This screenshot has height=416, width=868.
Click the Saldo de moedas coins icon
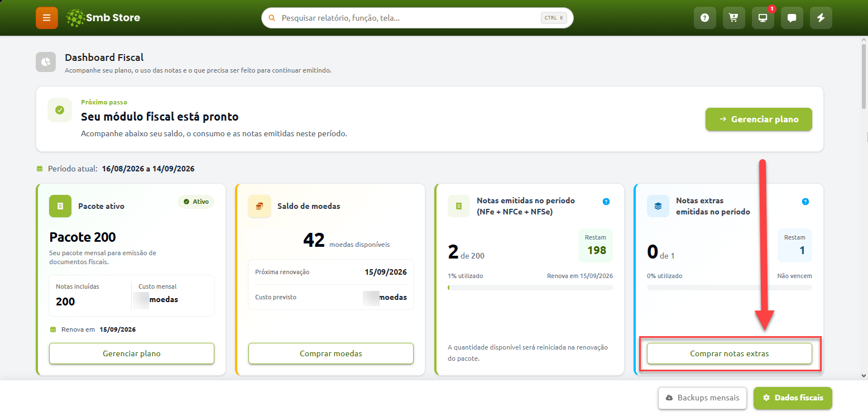pyautogui.click(x=259, y=206)
